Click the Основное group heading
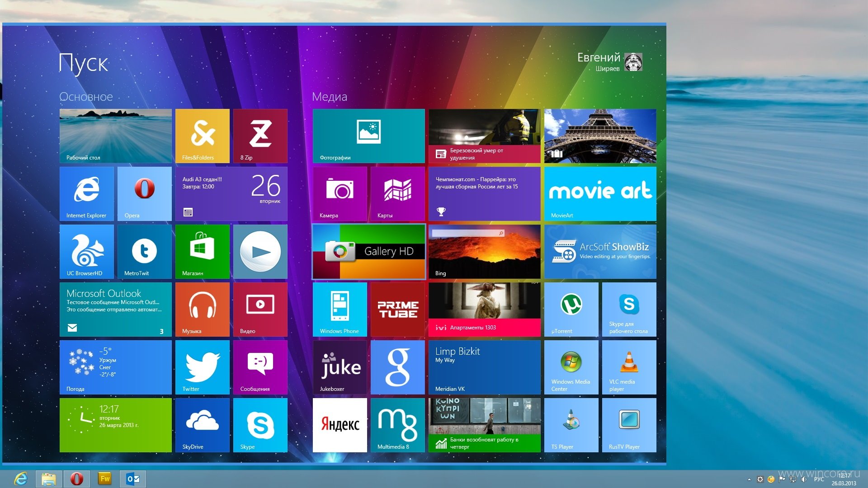 coord(86,97)
